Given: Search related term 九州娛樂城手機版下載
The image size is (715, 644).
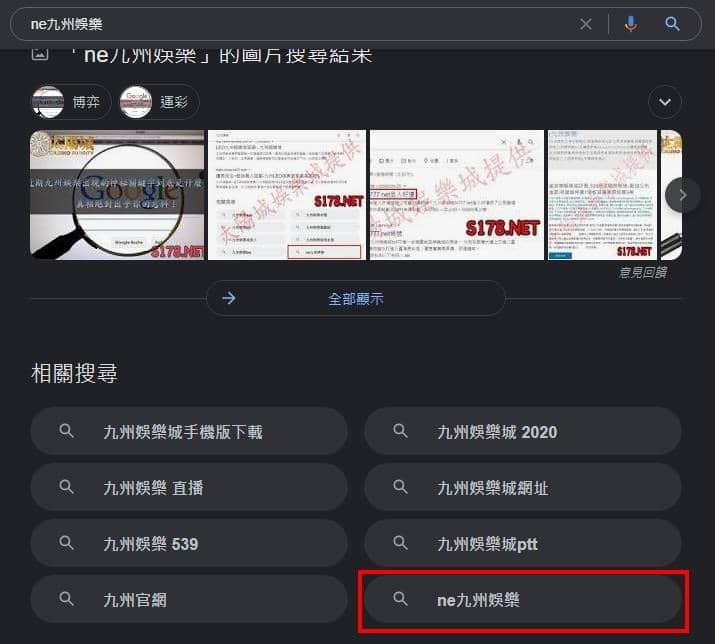Looking at the screenshot, I should (189, 431).
